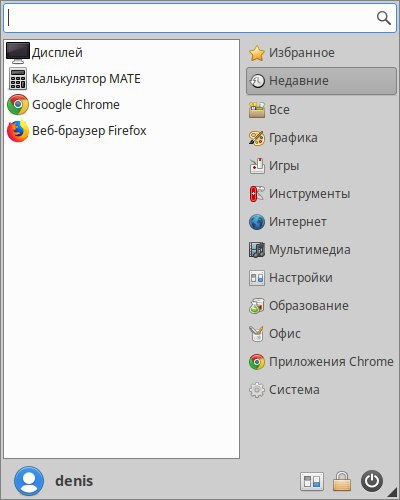Image resolution: width=400 pixels, height=500 pixels.
Task: Open the Настройки category label
Action: [x=301, y=278]
